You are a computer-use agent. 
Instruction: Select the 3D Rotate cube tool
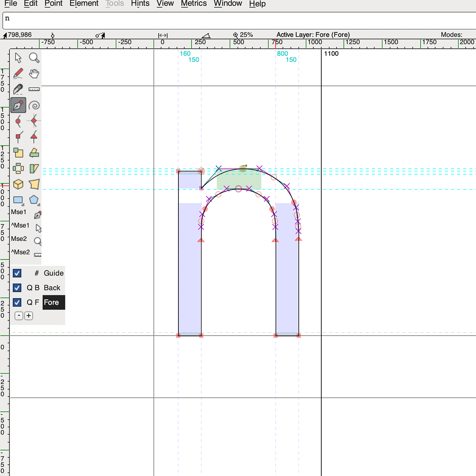[18, 184]
